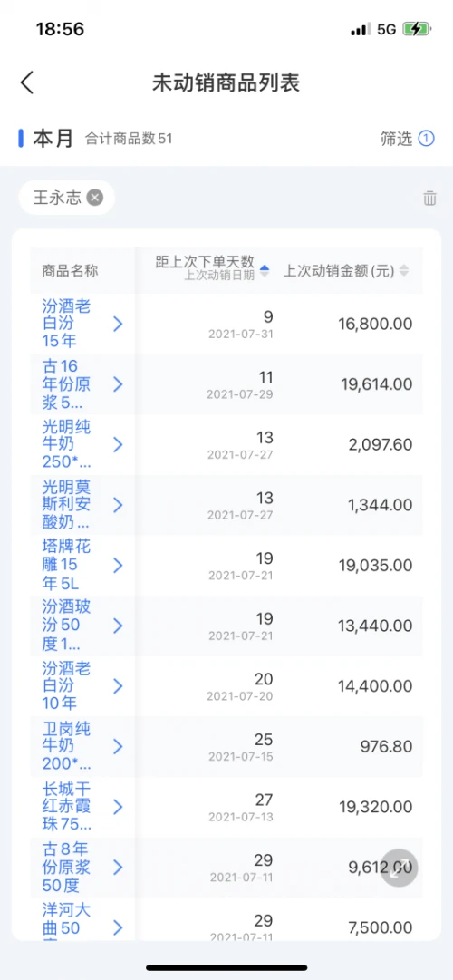The image size is (453, 980).
Task: Tap the battery status icon
Action: coord(416,29)
